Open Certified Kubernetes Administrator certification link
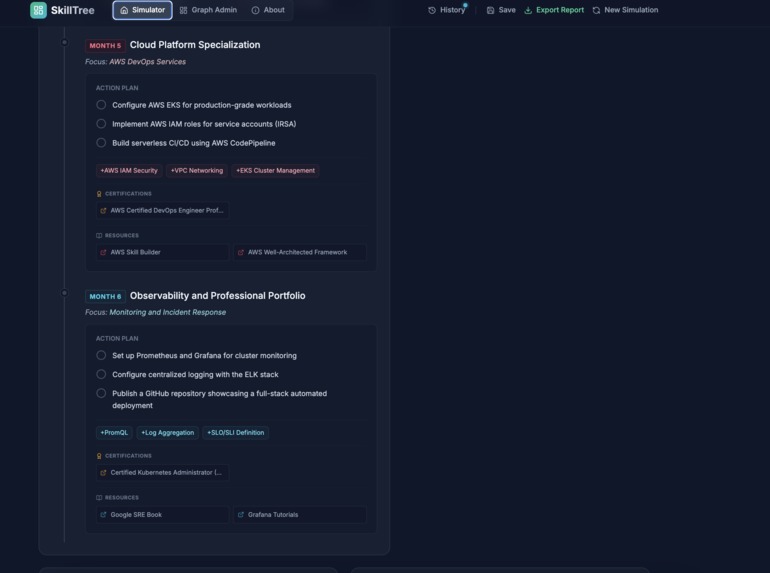The image size is (770, 573). [163, 472]
